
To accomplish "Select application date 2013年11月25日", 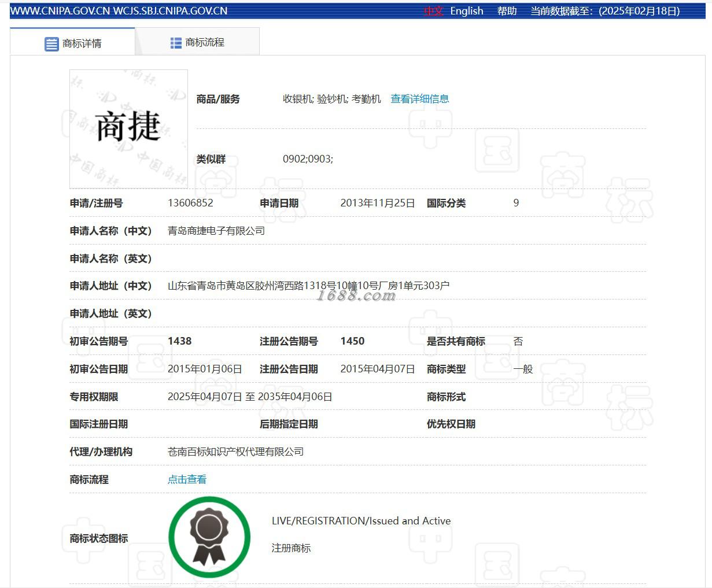I will [x=378, y=203].
